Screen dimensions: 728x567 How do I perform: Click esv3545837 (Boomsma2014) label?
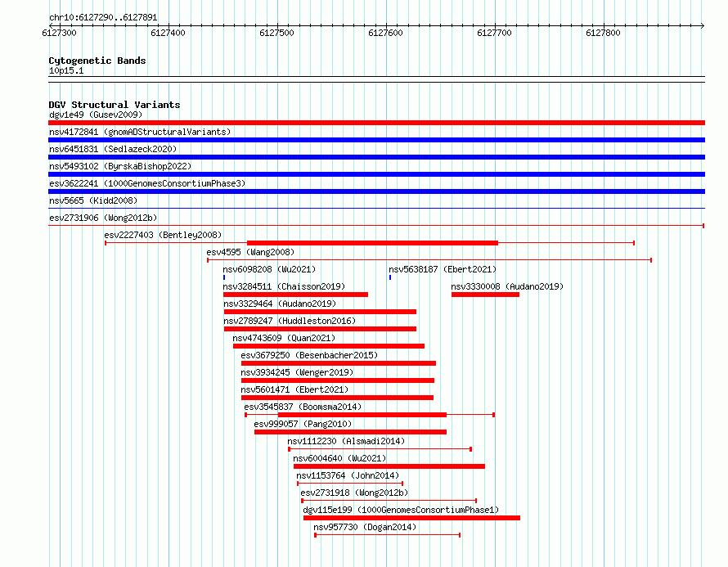[x=303, y=407]
